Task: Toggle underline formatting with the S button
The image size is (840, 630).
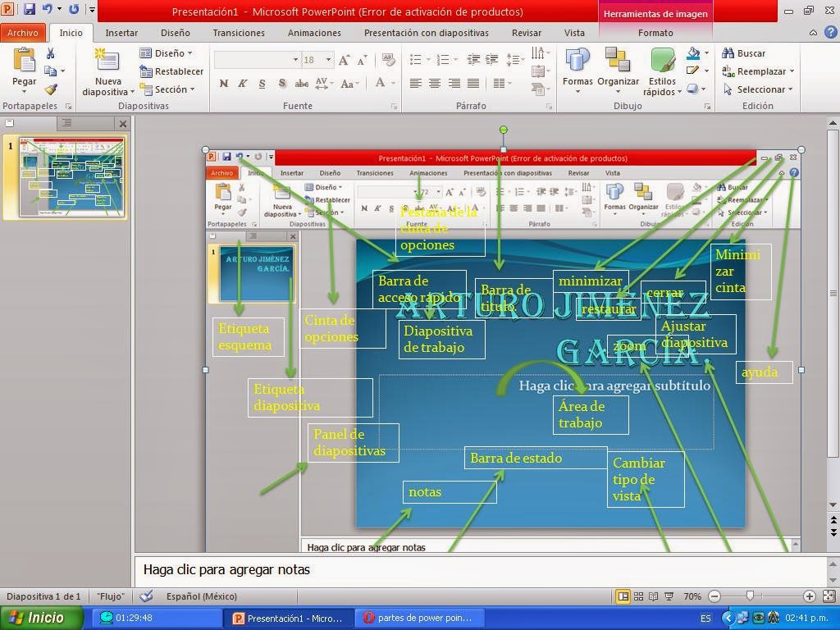Action: (261, 84)
